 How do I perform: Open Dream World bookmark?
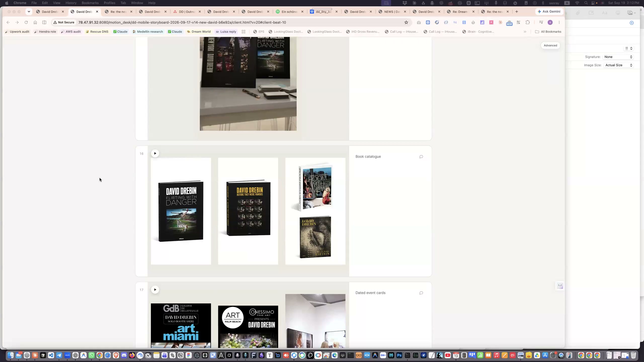tap(199, 32)
